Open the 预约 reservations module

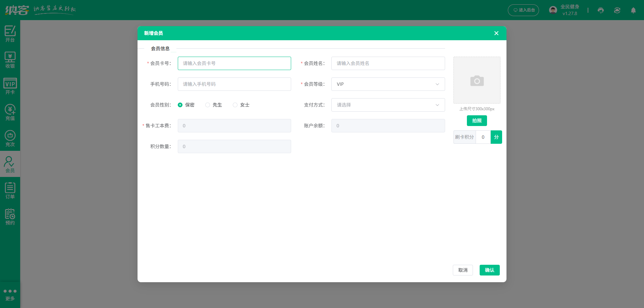point(10,216)
